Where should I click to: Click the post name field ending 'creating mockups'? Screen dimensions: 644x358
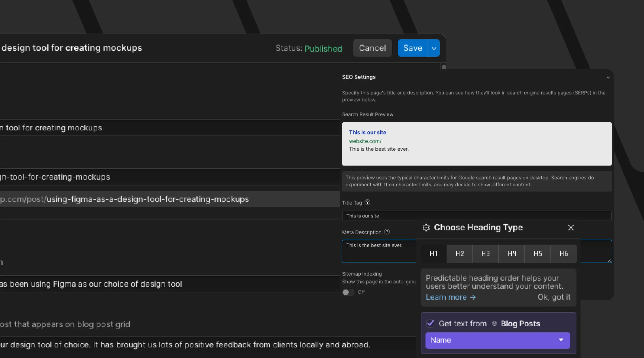(170, 128)
